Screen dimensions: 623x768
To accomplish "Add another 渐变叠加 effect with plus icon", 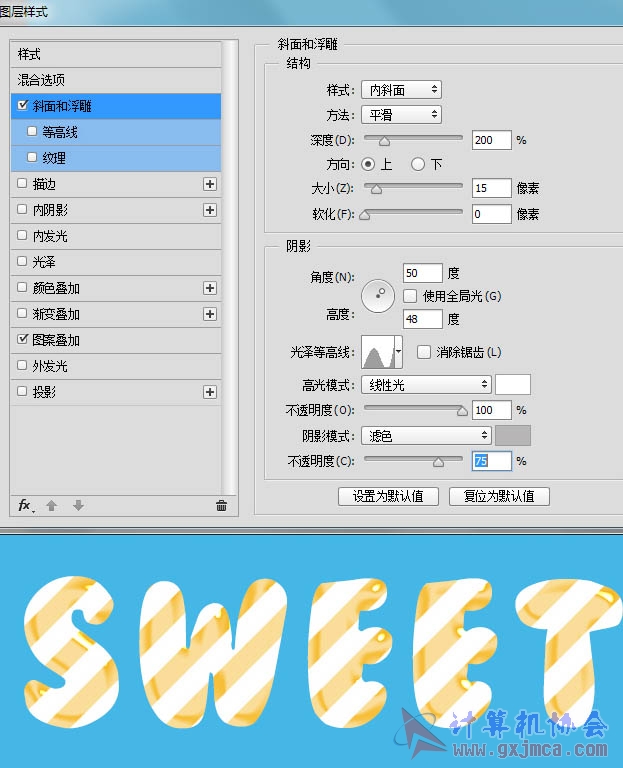I will click(210, 314).
